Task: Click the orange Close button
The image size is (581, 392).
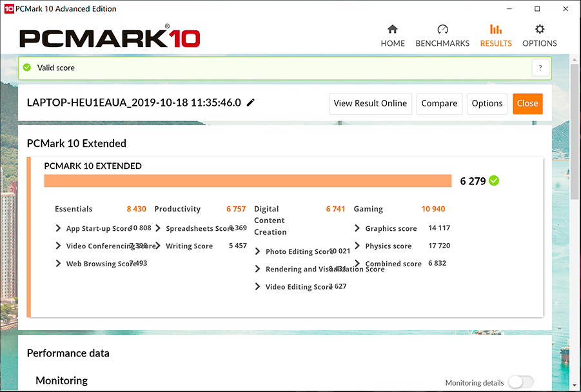Action: tap(527, 104)
